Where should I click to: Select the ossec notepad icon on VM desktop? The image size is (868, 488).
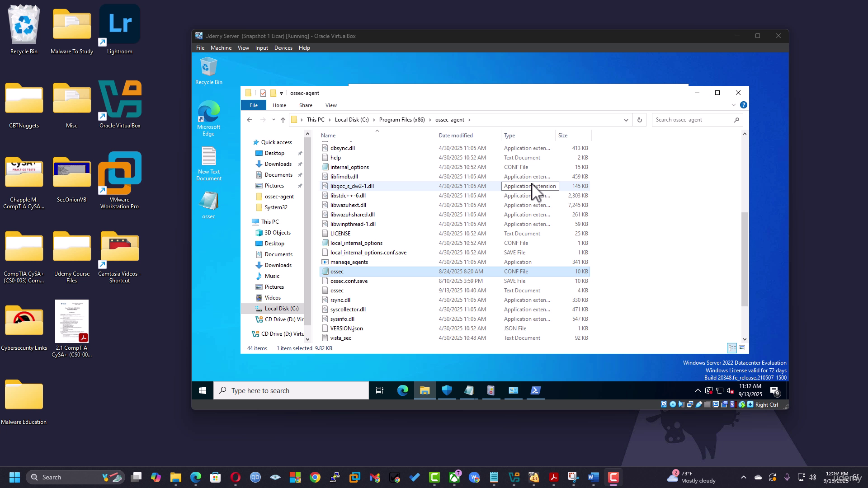point(208,206)
